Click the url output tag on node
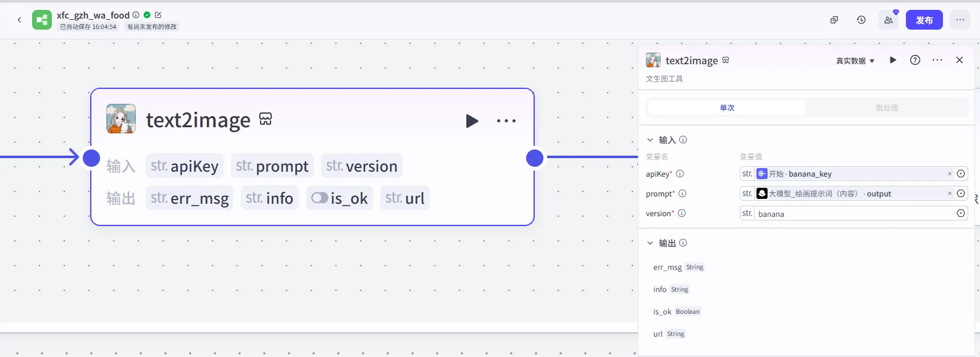Viewport: 980px width, 357px height. coord(405,198)
